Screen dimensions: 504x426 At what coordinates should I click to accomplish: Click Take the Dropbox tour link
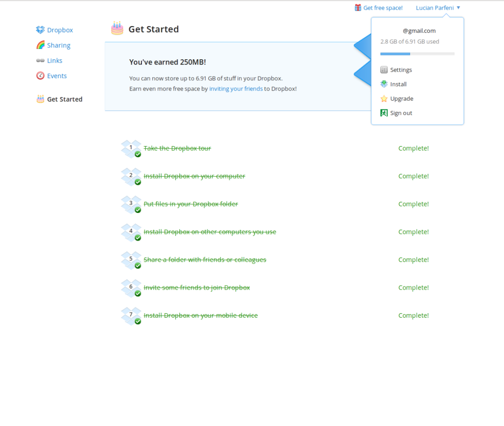click(x=177, y=148)
